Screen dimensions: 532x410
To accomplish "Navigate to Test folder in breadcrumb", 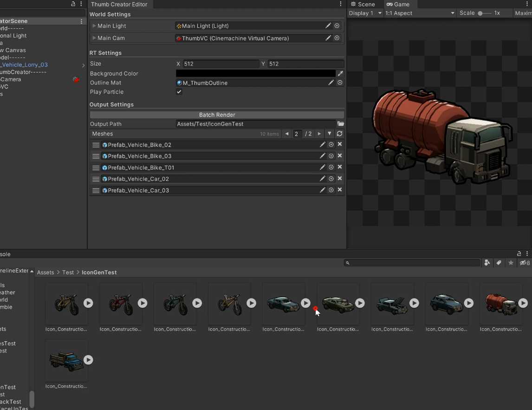I will coord(68,273).
